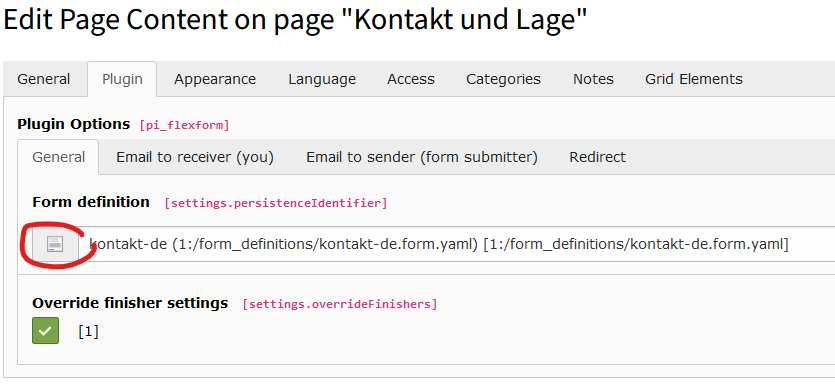Open the top-level General tab
Image resolution: width=835 pixels, height=387 pixels.
(44, 79)
